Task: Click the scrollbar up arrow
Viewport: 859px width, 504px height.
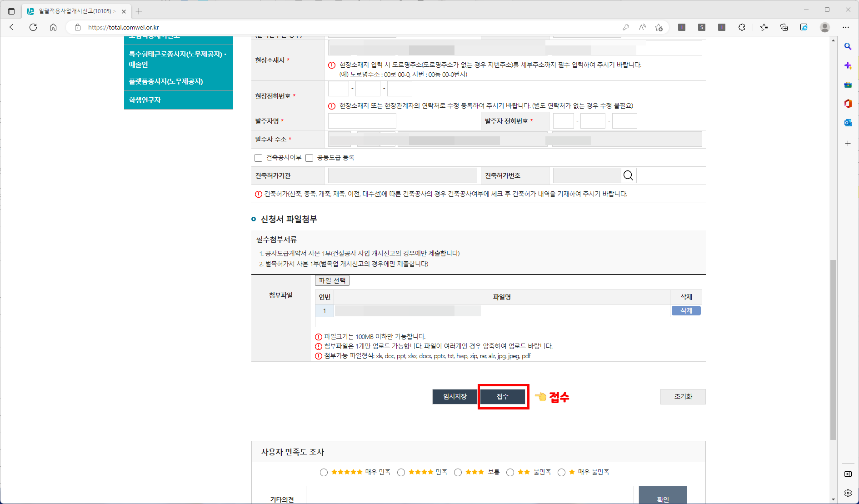Action: pyautogui.click(x=833, y=41)
